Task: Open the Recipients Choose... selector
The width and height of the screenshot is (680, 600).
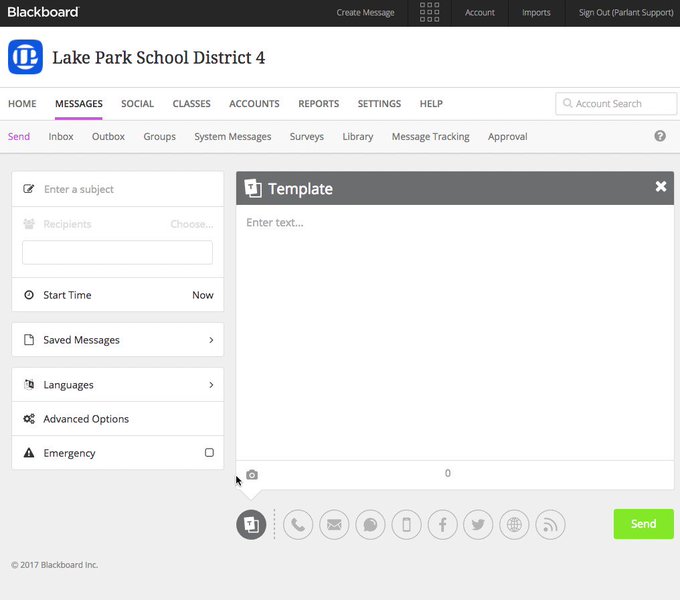Action: [x=192, y=224]
